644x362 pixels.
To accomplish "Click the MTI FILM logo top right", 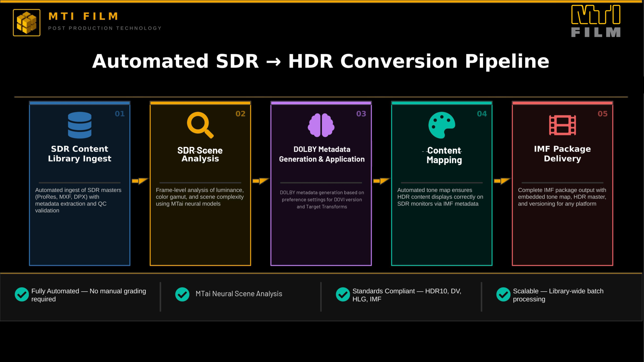I will pos(596,21).
